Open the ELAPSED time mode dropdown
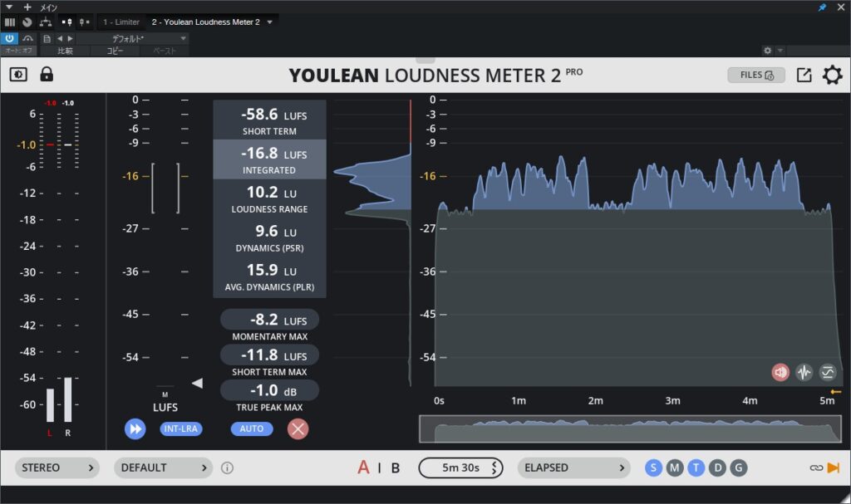 pyautogui.click(x=573, y=467)
